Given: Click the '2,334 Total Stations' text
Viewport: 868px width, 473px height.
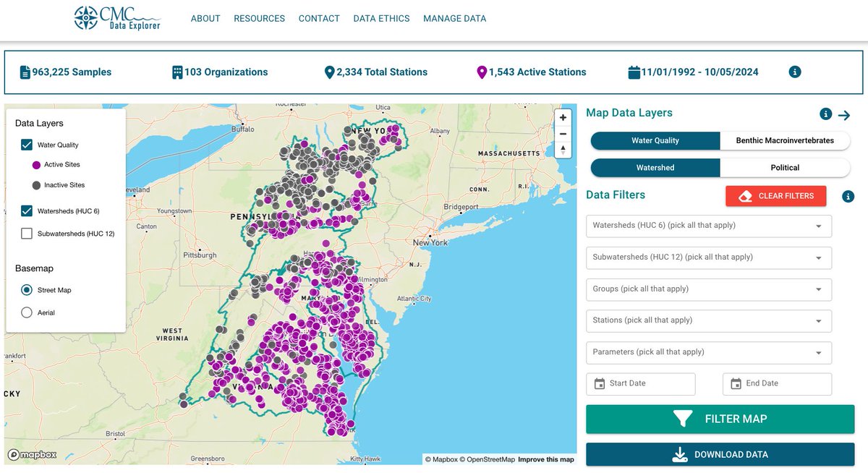Looking at the screenshot, I should 382,72.
